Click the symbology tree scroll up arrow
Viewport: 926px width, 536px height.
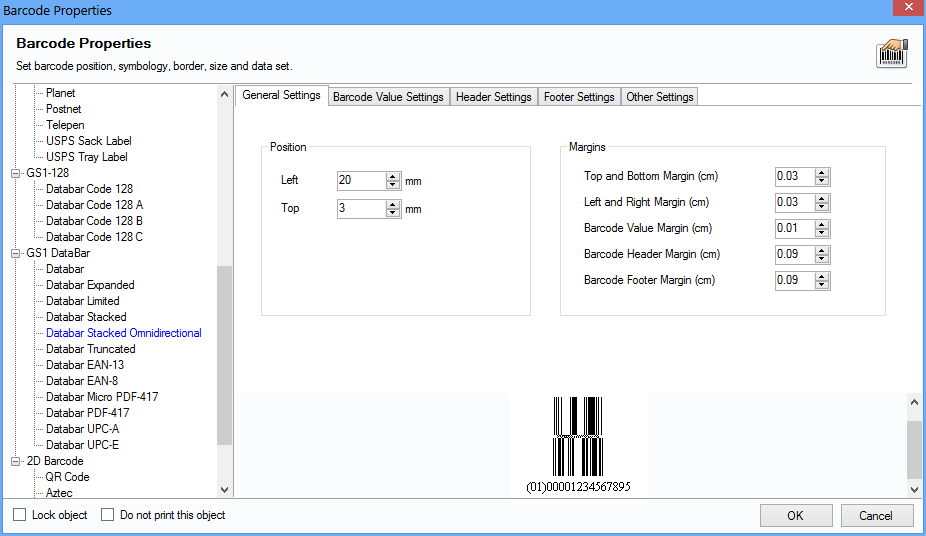coord(224,94)
